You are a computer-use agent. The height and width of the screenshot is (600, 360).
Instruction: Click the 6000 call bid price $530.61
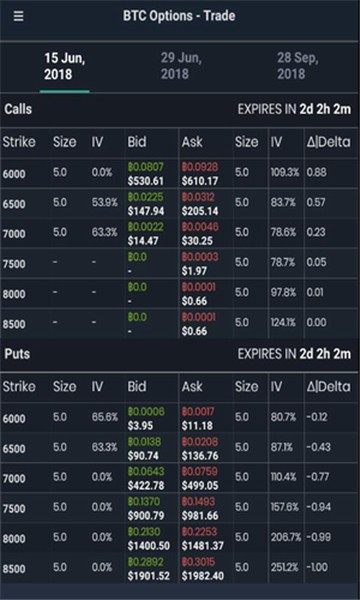pos(145,181)
